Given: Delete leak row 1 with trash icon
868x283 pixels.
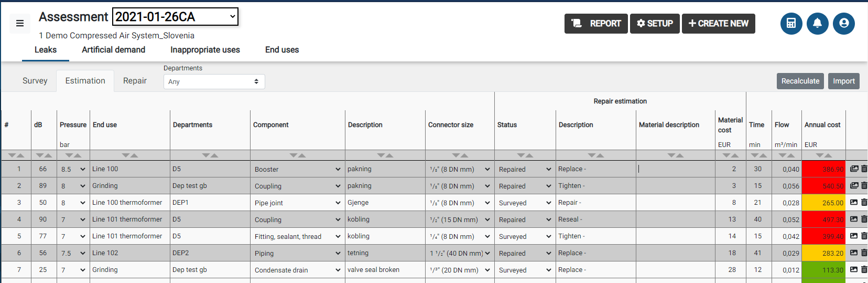Looking at the screenshot, I should pyautogui.click(x=864, y=169).
